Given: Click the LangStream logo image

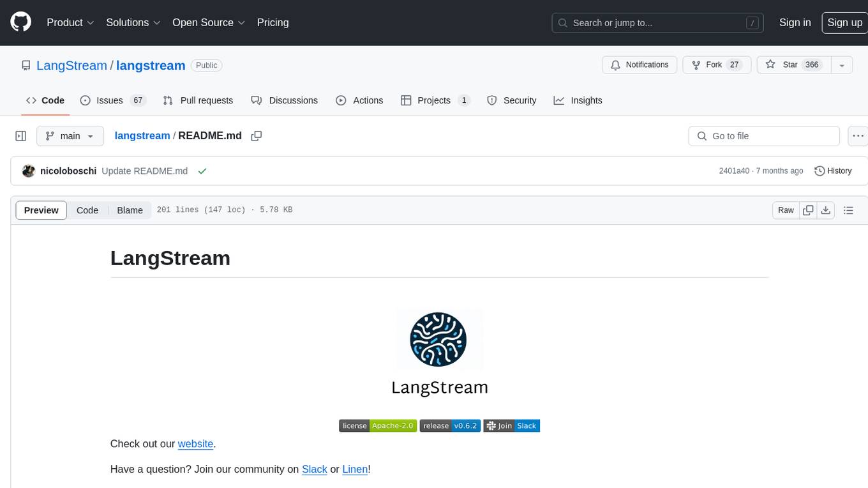Looking at the screenshot, I should tap(439, 353).
